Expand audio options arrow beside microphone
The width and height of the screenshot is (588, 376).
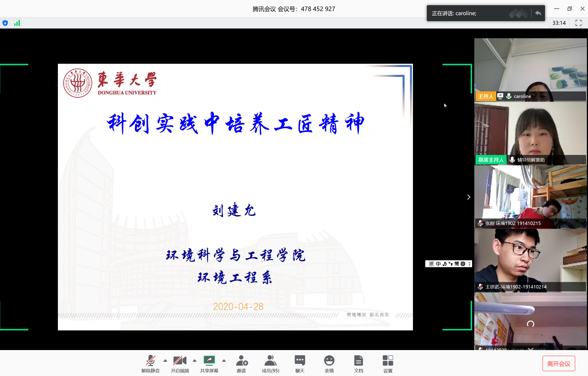point(165,361)
